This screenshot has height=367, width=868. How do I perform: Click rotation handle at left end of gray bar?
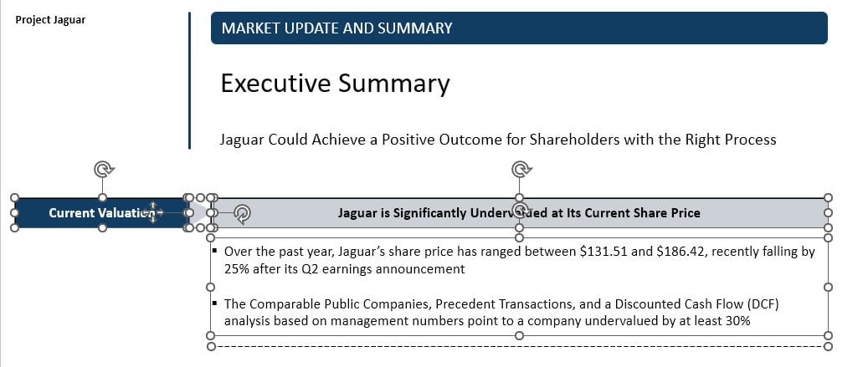242,214
